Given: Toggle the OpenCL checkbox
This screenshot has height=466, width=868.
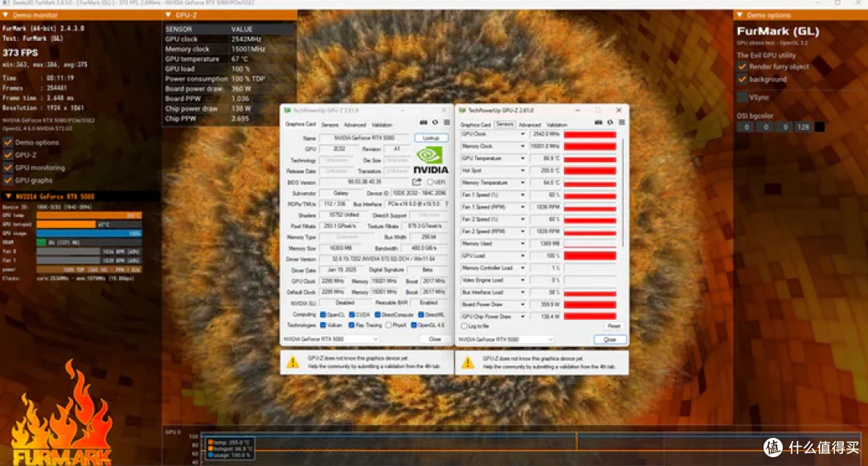Looking at the screenshot, I should pyautogui.click(x=323, y=314).
